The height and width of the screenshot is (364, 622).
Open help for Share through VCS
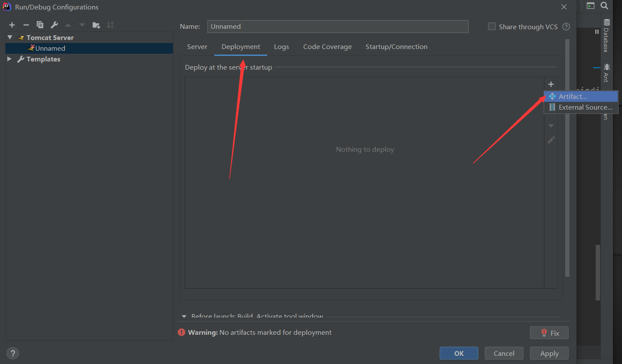tap(566, 27)
